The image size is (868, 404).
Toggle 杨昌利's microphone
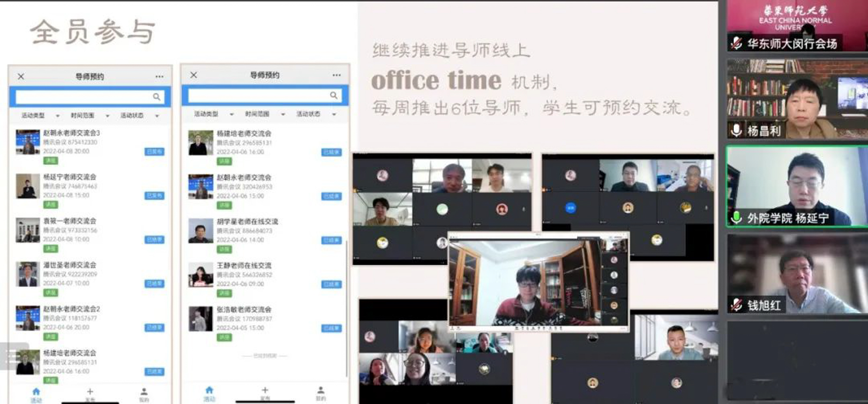coord(736,130)
